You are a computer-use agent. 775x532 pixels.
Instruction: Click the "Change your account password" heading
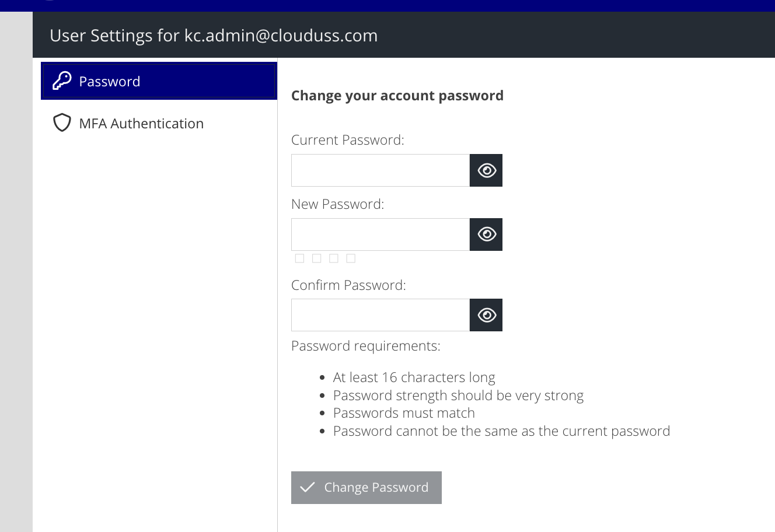point(397,96)
